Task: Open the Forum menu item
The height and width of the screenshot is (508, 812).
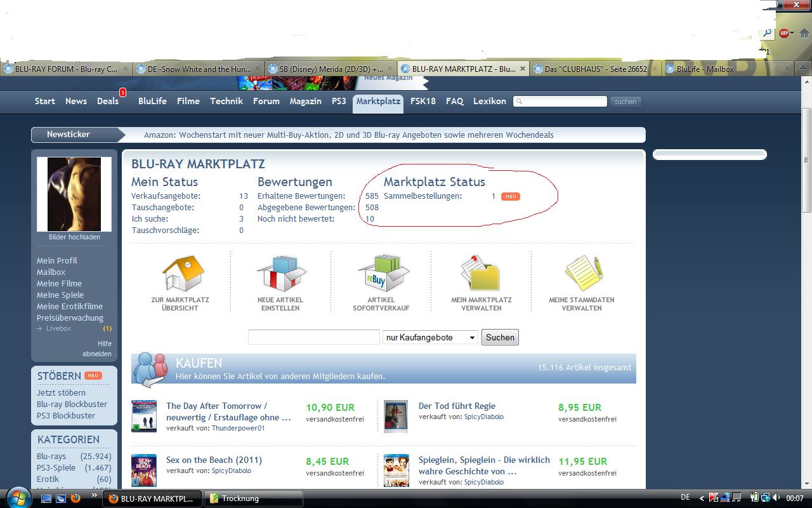Action: click(266, 101)
